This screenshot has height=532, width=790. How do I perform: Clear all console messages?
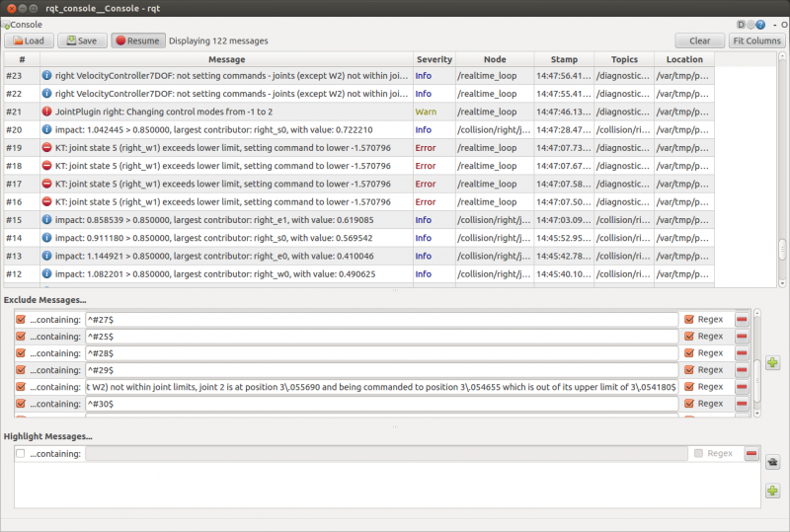[700, 40]
